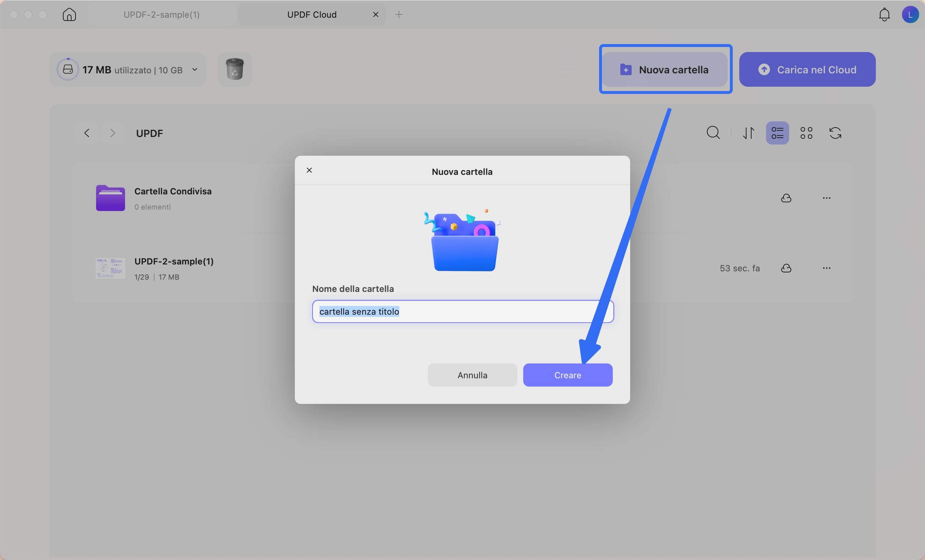
Task: Open the purple Cartella Condivisa folder icon
Action: (110, 198)
